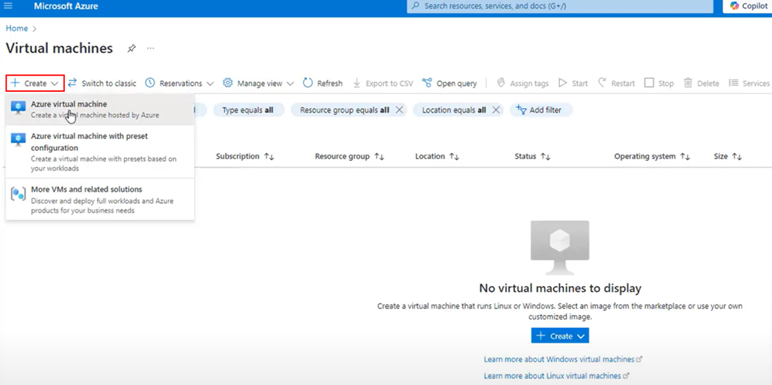The image size is (772, 385).
Task: Sort by Status column arrows
Action: point(545,157)
